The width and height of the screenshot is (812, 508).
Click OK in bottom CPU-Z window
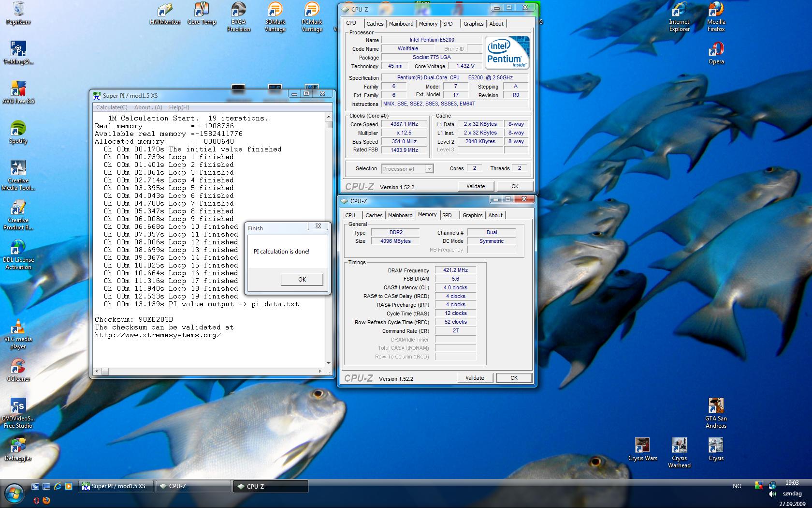click(514, 378)
